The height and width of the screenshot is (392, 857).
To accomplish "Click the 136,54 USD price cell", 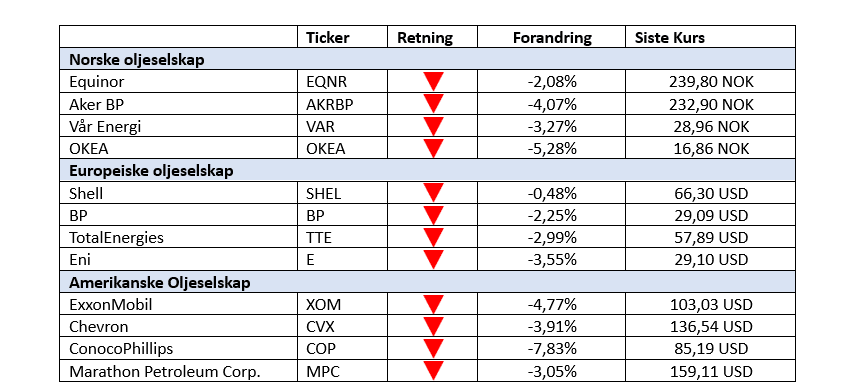I will click(x=710, y=326).
